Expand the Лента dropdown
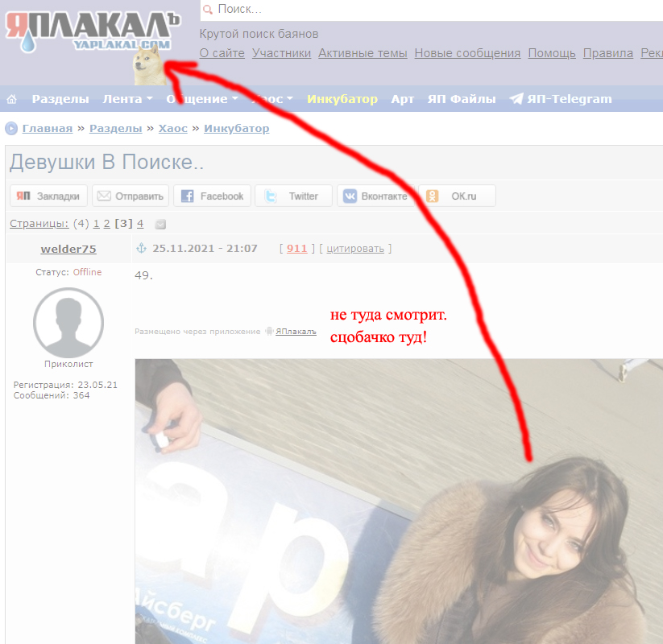Screen dimensions: 663x644 pos(127,99)
